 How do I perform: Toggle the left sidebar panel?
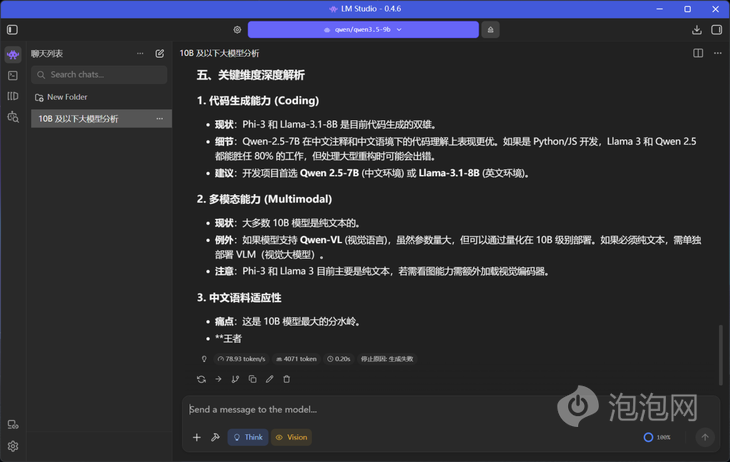tap(13, 30)
